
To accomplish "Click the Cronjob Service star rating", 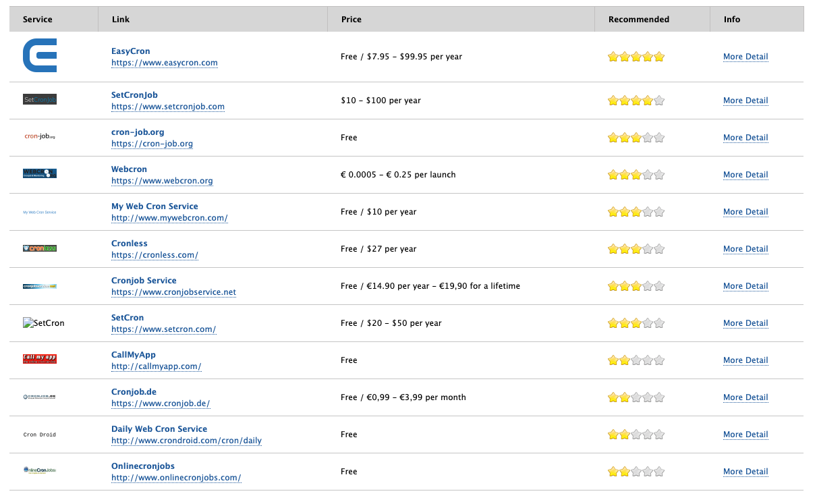I will 636,286.
